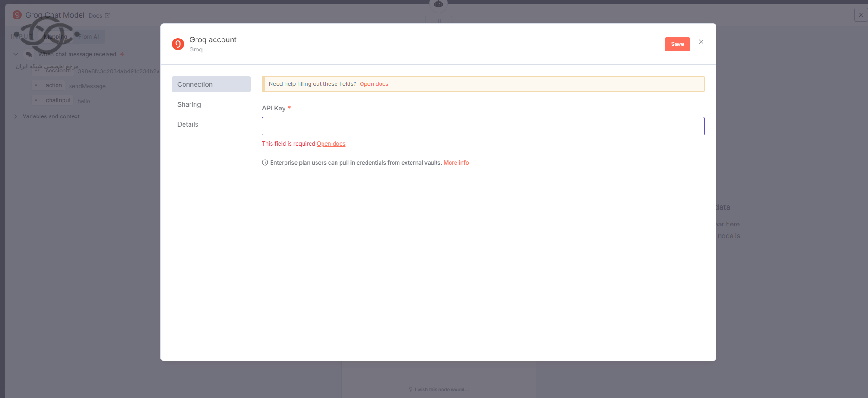Viewport: 868px width, 398px height.
Task: Focus the API Key input field
Action: (x=483, y=126)
